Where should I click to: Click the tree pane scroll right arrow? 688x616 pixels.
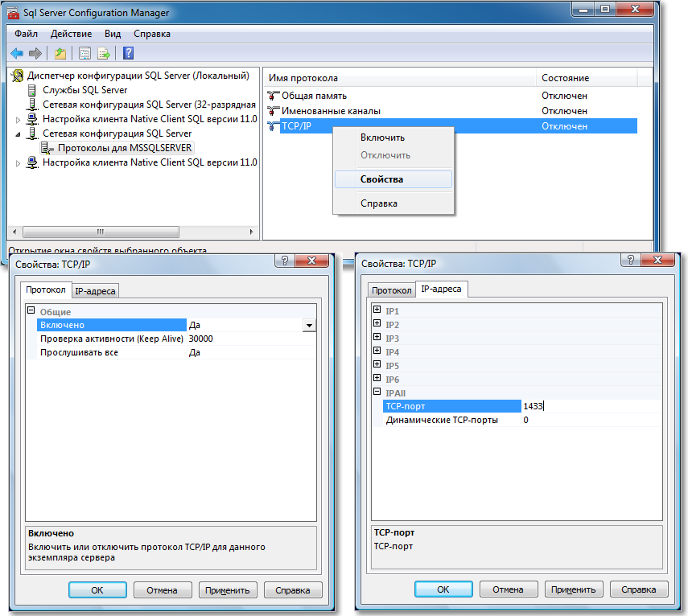[x=251, y=232]
